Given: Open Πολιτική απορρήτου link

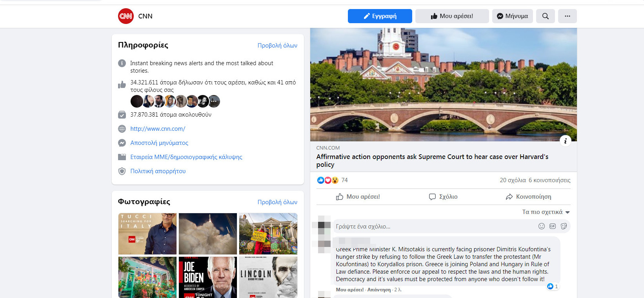Looking at the screenshot, I should coord(158,171).
